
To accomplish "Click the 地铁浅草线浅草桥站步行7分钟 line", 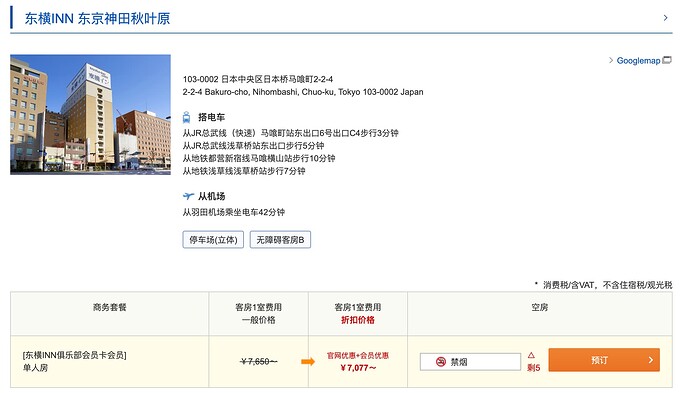I will tap(244, 171).
